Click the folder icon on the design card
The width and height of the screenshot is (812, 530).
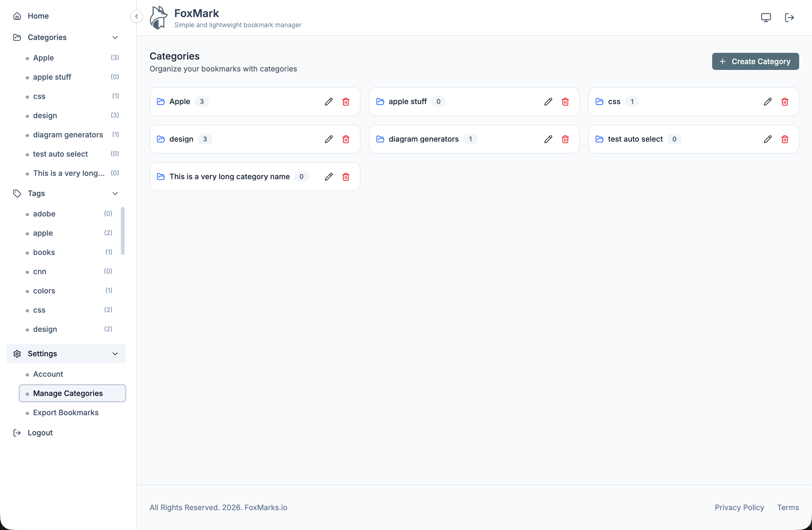(161, 139)
